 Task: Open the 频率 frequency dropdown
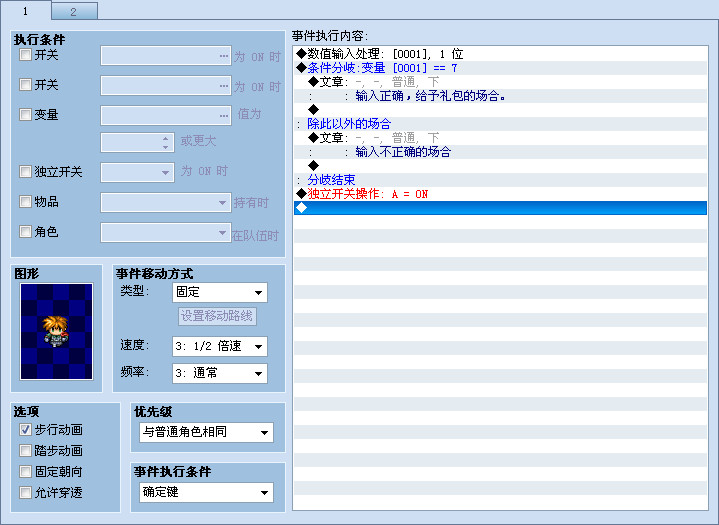220,373
